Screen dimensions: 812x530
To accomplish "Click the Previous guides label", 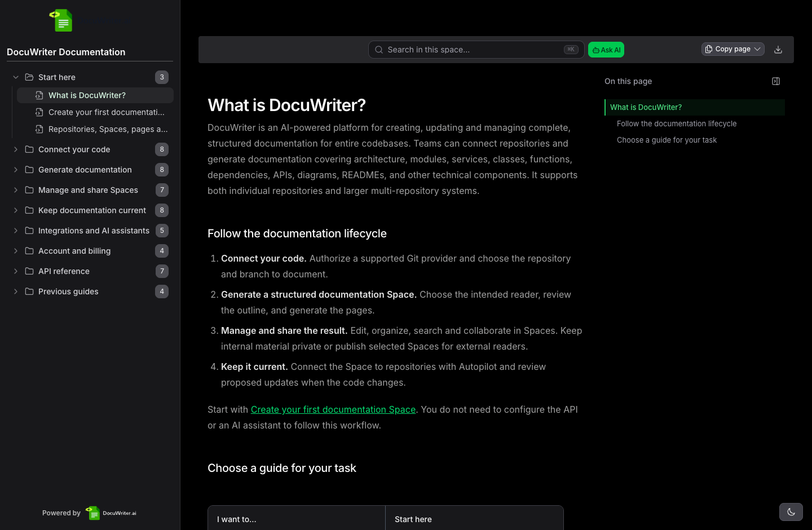I will (68, 291).
